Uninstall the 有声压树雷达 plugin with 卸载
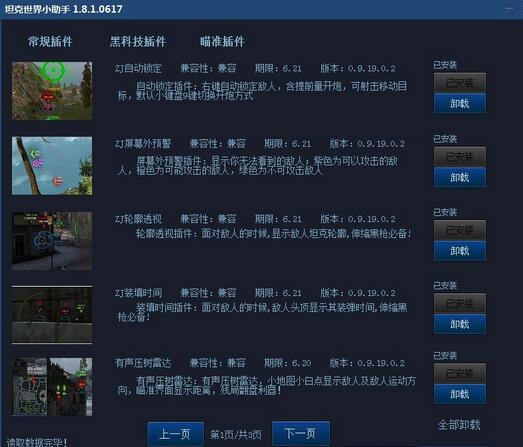 pyautogui.click(x=460, y=394)
